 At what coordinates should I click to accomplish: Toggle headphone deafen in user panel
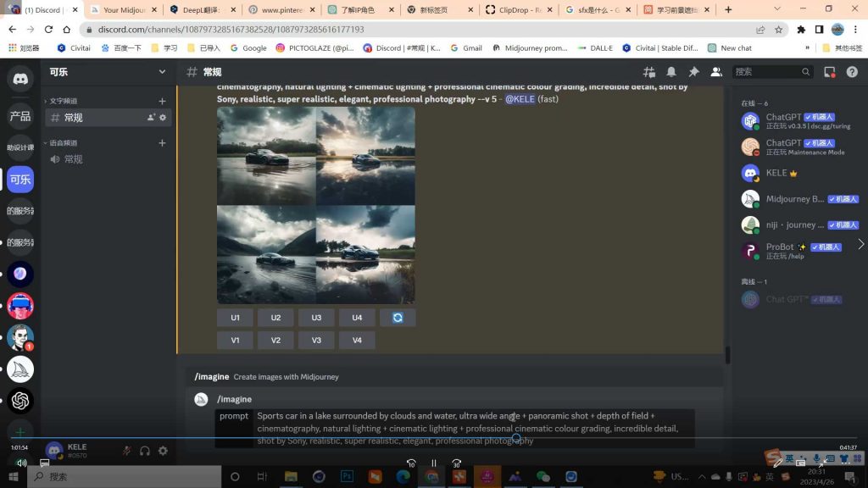click(x=145, y=451)
